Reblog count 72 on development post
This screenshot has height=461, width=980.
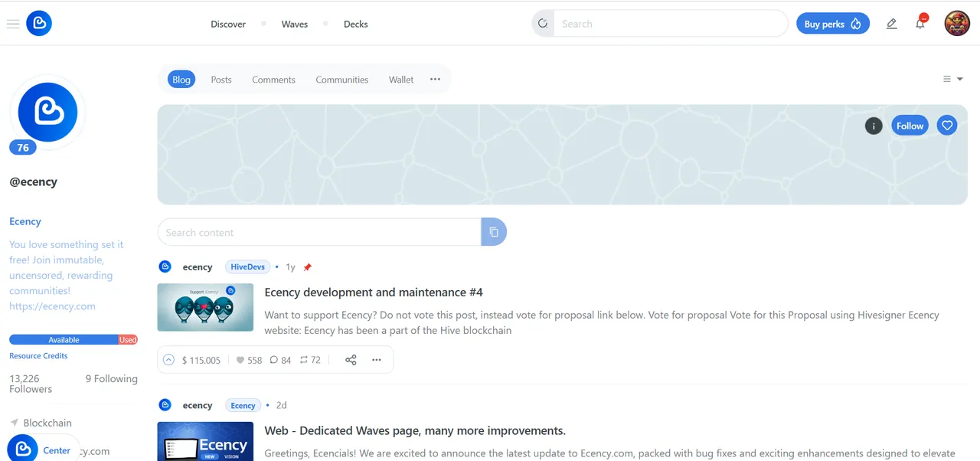(310, 360)
